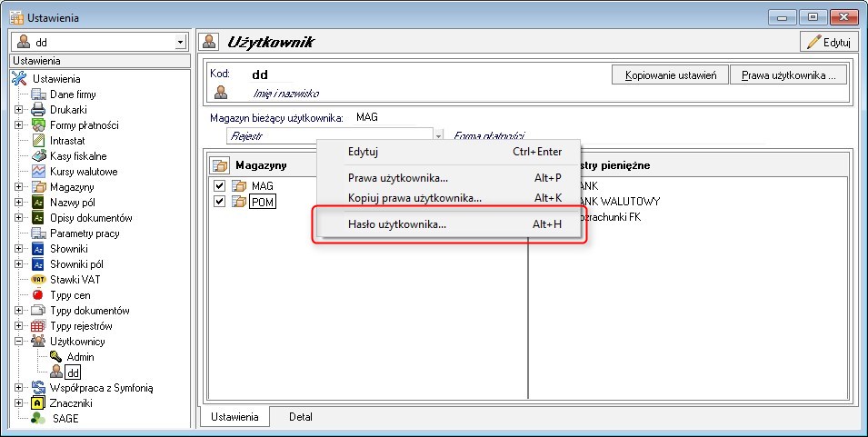
Task: Expand the Magazyny tree node
Action: (19, 187)
